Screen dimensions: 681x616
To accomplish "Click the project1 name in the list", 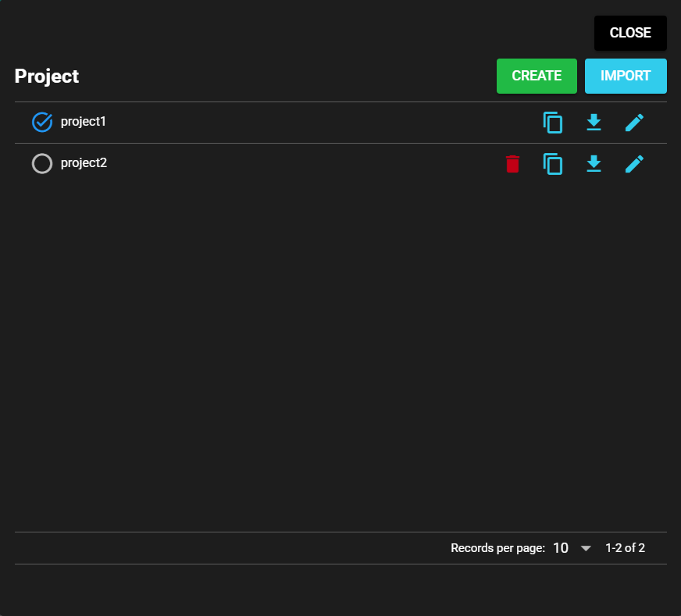I will point(83,122).
